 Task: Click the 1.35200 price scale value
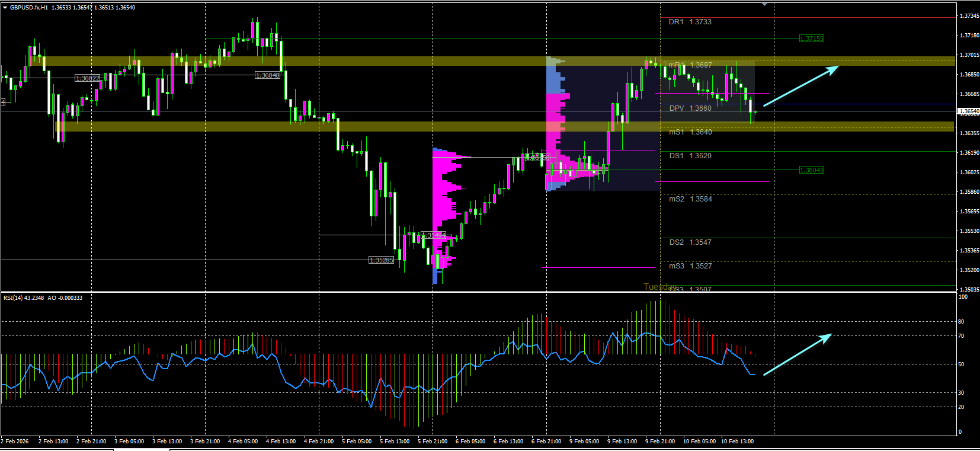point(969,270)
